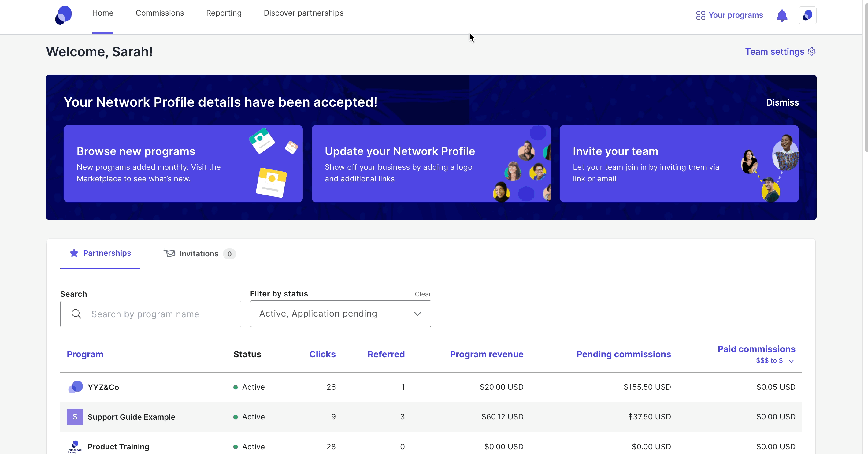868x454 pixels.
Task: Open the Reporting tab
Action: click(x=224, y=13)
